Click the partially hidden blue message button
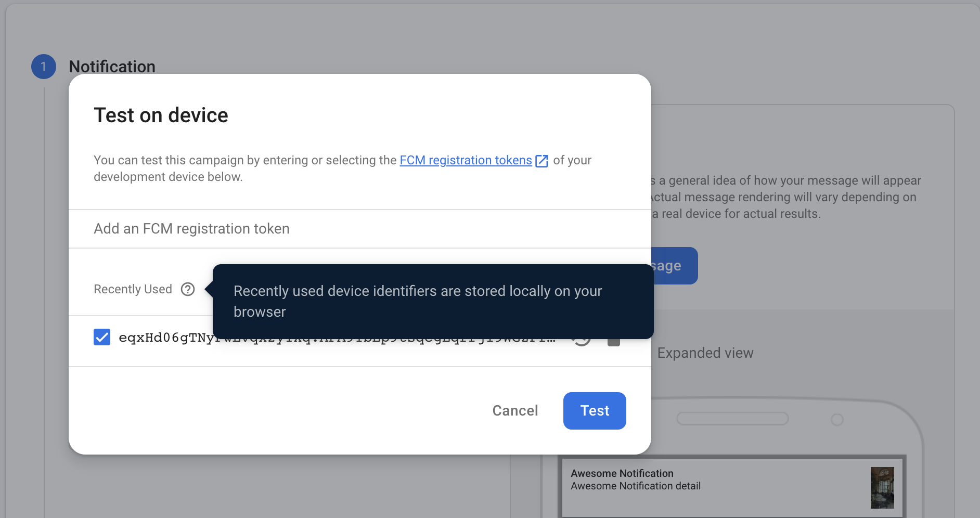The width and height of the screenshot is (980, 518). pyautogui.click(x=674, y=266)
